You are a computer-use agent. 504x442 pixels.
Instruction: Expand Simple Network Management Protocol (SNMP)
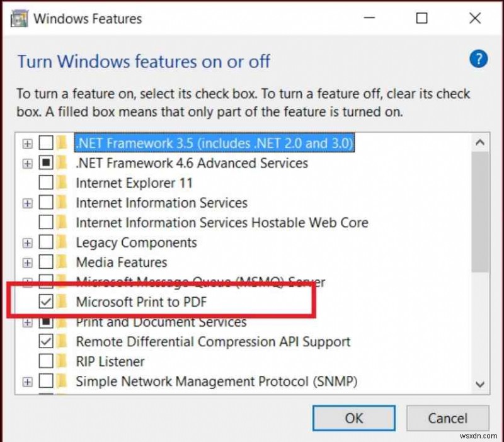pyautogui.click(x=27, y=382)
